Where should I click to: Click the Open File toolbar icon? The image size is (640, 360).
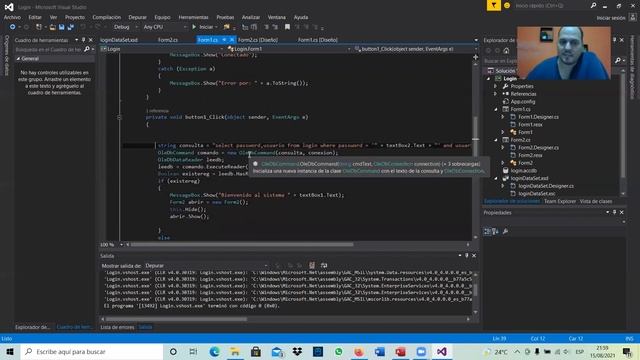[x=52, y=27]
